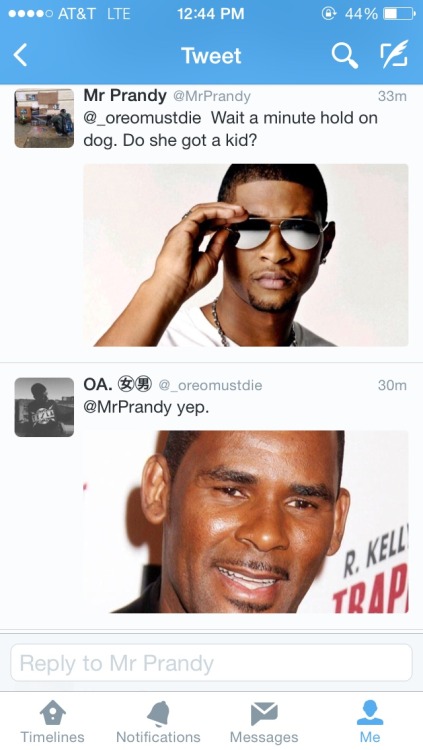Tap the 33m timestamp on first tweet

click(392, 96)
